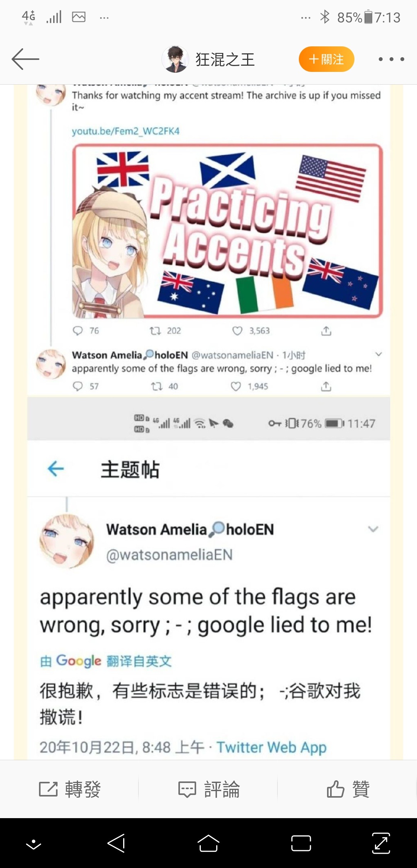Follow user with 關注 button
417x868 pixels.
point(326,59)
